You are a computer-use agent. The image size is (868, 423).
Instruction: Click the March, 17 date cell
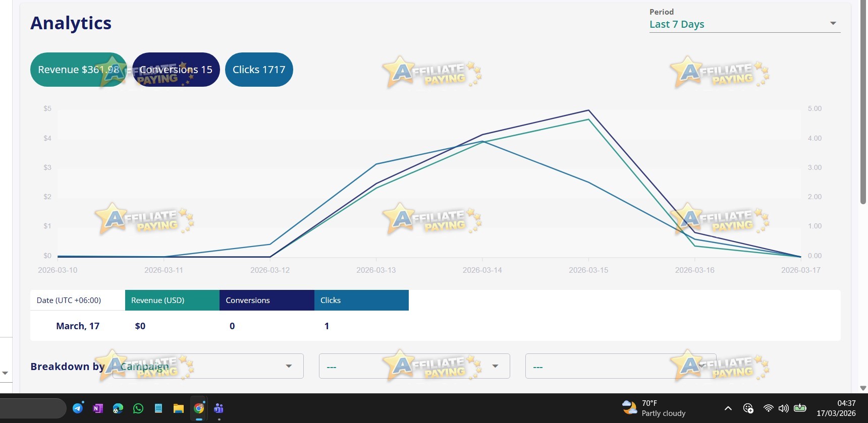[78, 326]
